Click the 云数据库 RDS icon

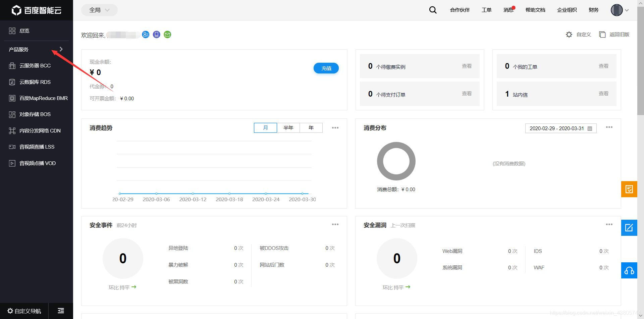[x=12, y=82]
